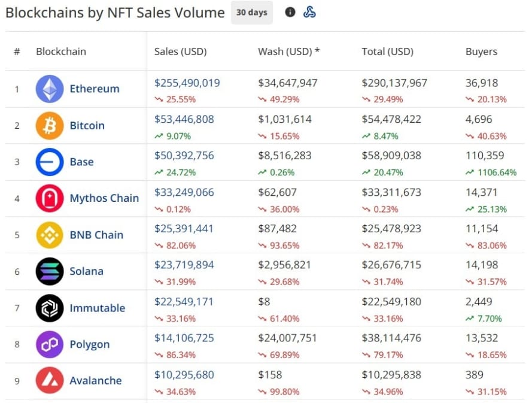This screenshot has width=532, height=403.
Task: Click the Base chain logo icon
Action: click(50, 162)
